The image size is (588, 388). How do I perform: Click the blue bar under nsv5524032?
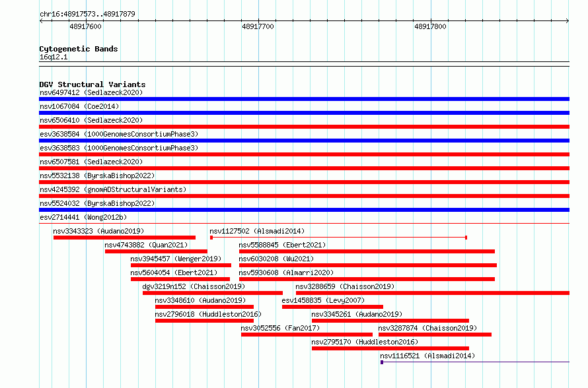pyautogui.click(x=304, y=210)
